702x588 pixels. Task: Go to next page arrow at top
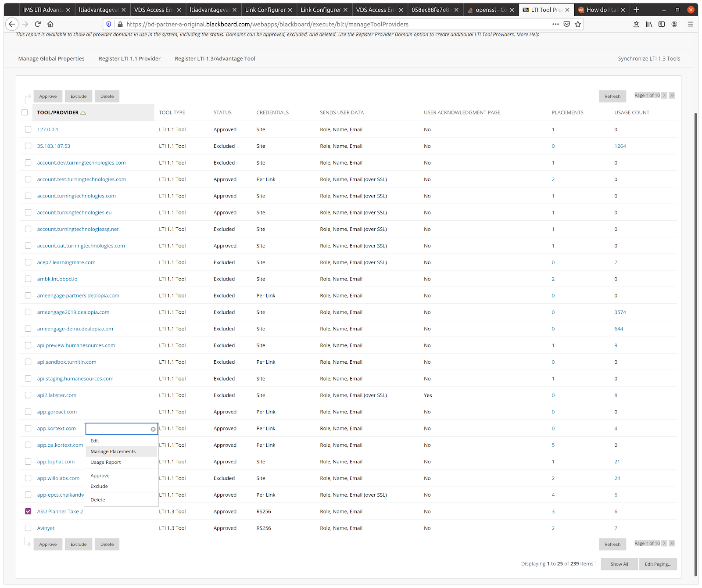(x=664, y=95)
